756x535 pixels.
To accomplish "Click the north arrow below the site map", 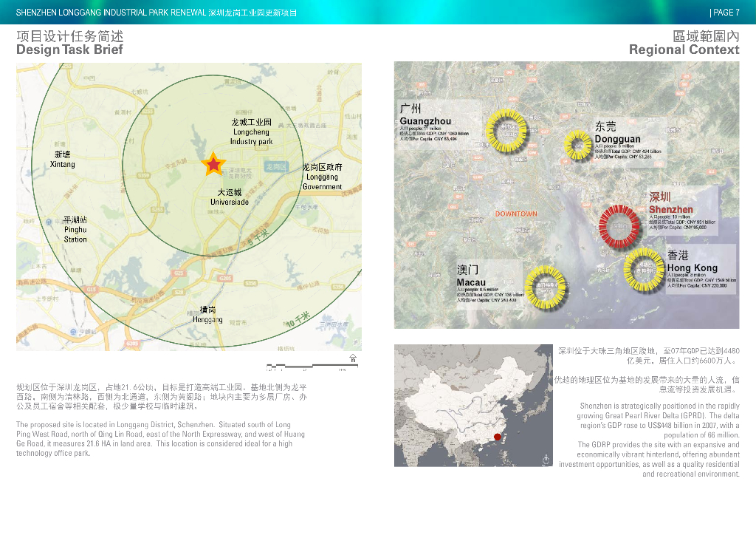I will (x=353, y=358).
